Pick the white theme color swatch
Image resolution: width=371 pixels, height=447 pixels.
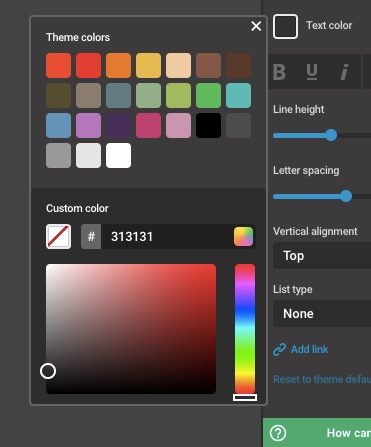tap(118, 155)
